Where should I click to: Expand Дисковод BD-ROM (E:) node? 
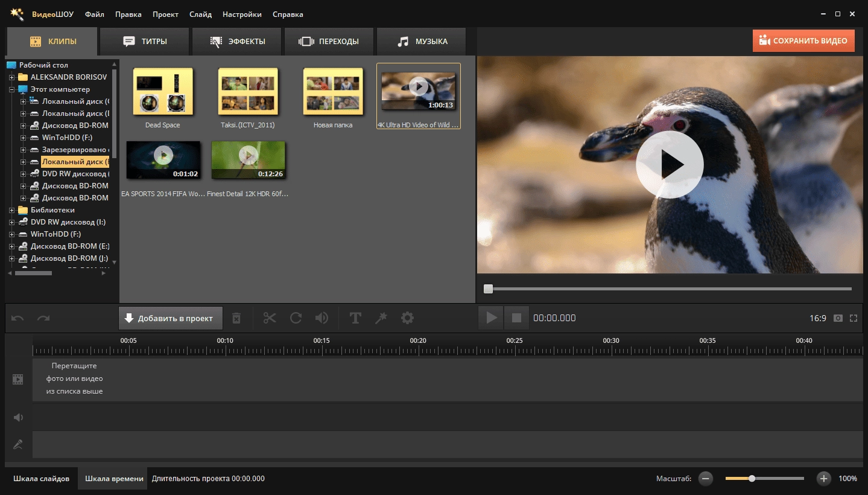click(11, 246)
